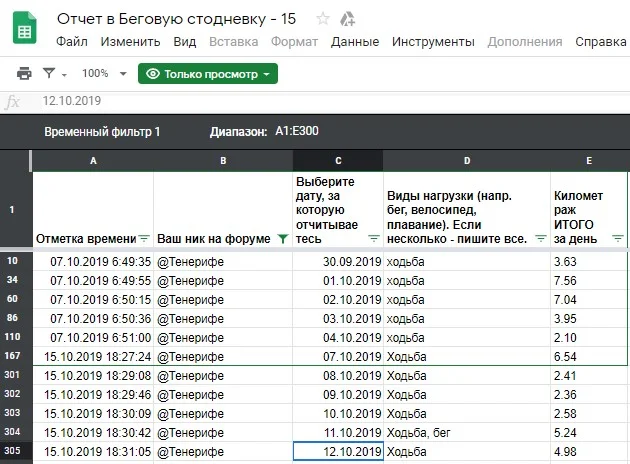Expand filter views dropdown arrow
630x464 pixels.
[x=64, y=75]
